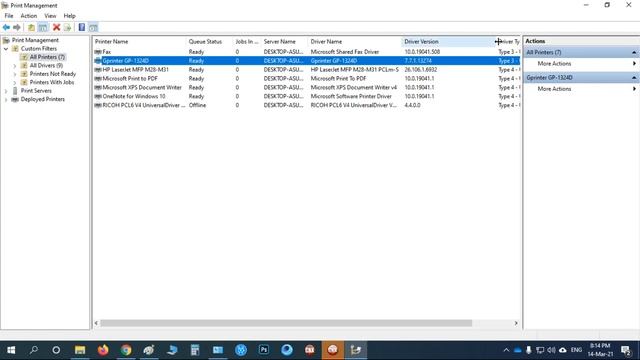Screen dimensions: 640x360
Task: Open the Action menu
Action: pyautogui.click(x=29, y=16)
